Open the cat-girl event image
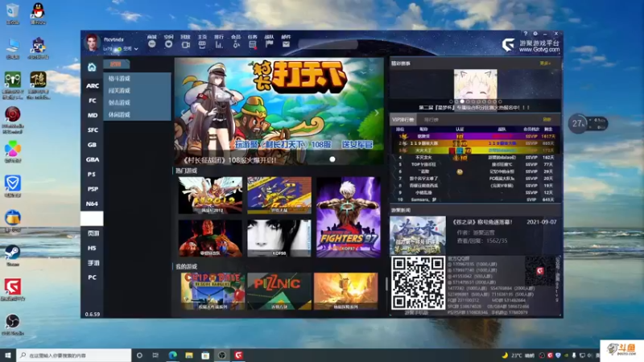The image size is (644, 362). click(x=476, y=84)
